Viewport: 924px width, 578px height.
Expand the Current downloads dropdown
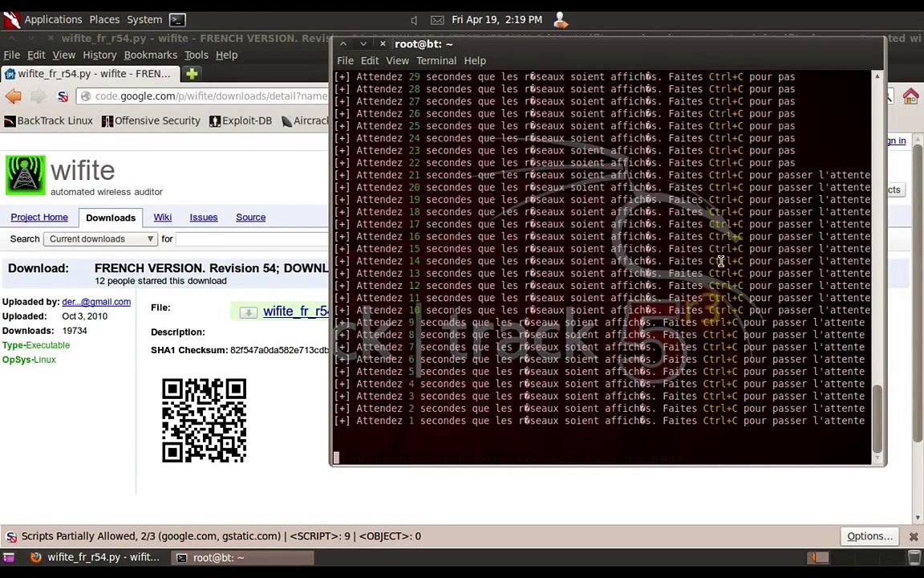click(100, 239)
